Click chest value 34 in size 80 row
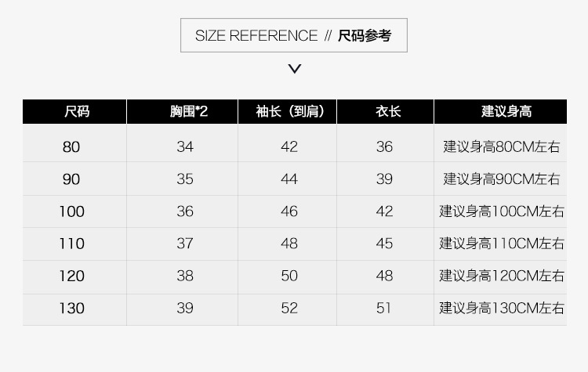 185,146
